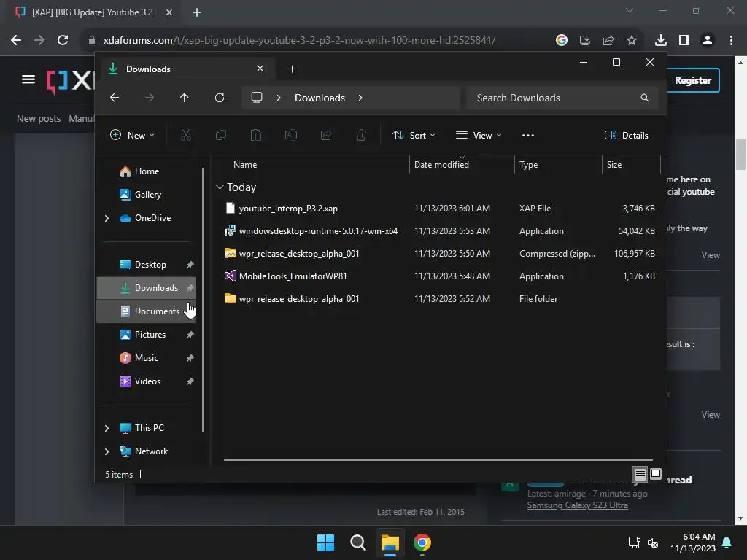Open Samsung Galaxy S23 Ultra link
The image size is (747, 560).
click(x=578, y=506)
